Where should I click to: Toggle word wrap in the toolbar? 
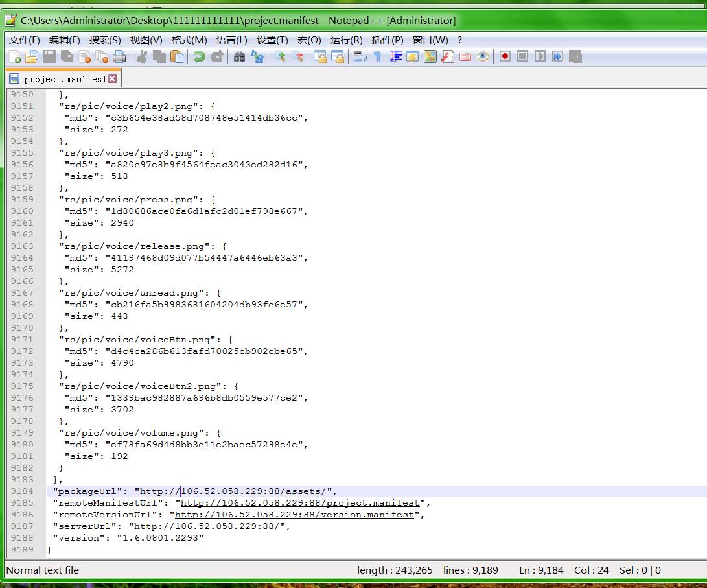point(360,57)
